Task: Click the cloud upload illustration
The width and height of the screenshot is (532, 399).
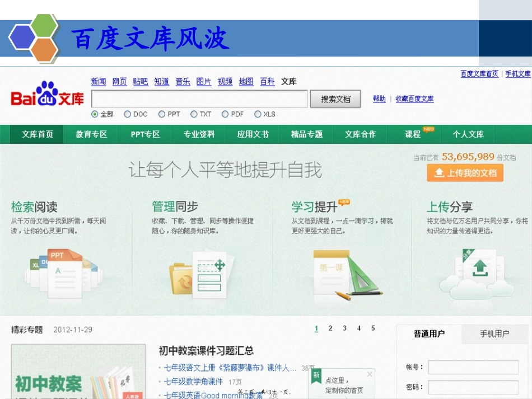Action: (477, 275)
